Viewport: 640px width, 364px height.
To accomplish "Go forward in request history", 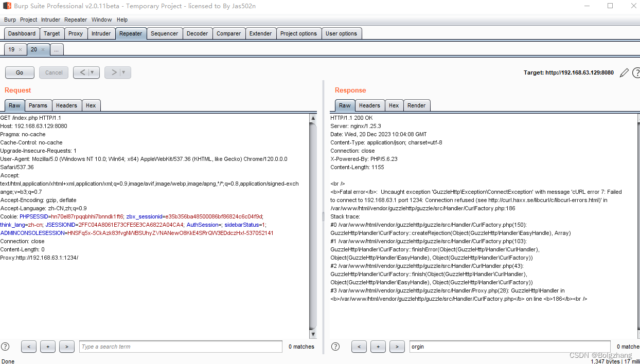I will pos(114,72).
